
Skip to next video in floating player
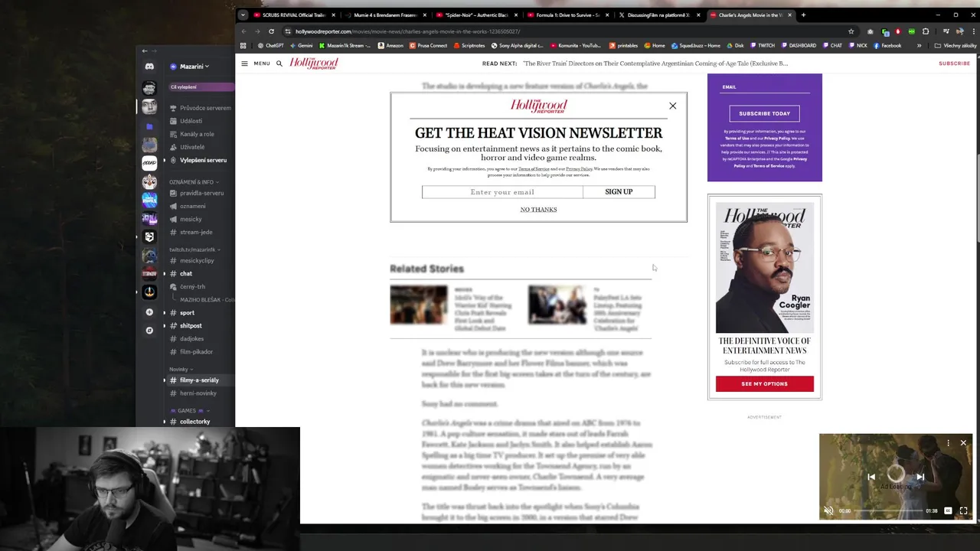pyautogui.click(x=920, y=477)
